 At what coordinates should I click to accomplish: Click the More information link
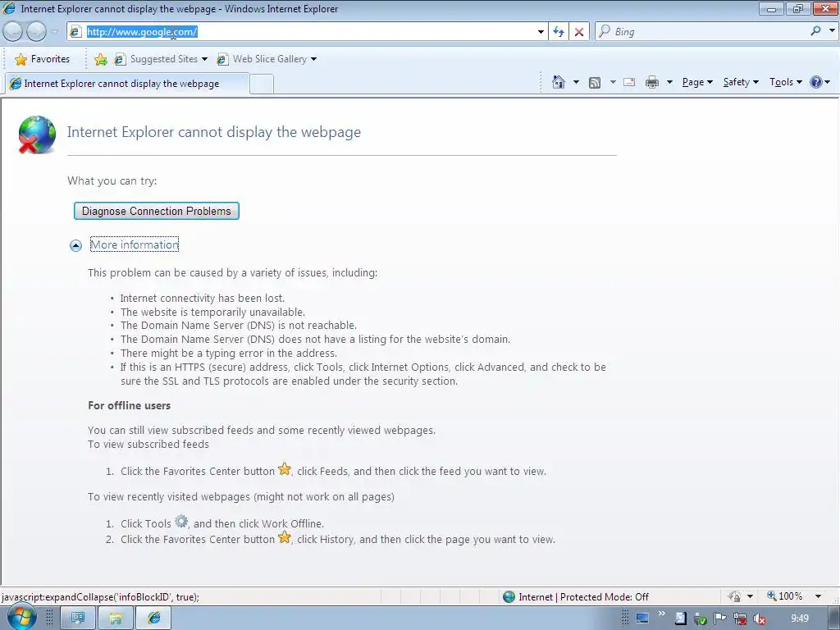pyautogui.click(x=135, y=244)
